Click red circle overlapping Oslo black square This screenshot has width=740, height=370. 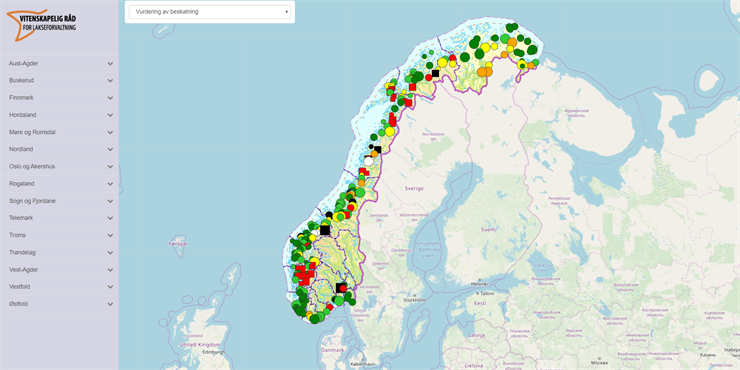coord(344,288)
